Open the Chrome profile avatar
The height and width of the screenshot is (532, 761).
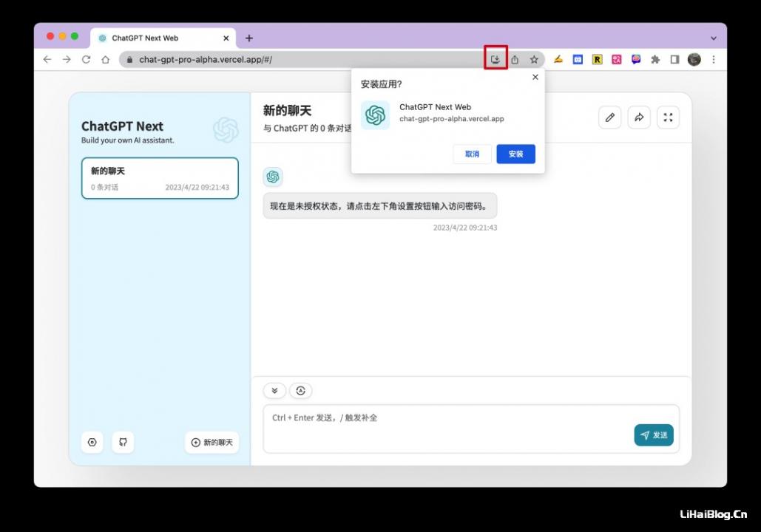[694, 59]
